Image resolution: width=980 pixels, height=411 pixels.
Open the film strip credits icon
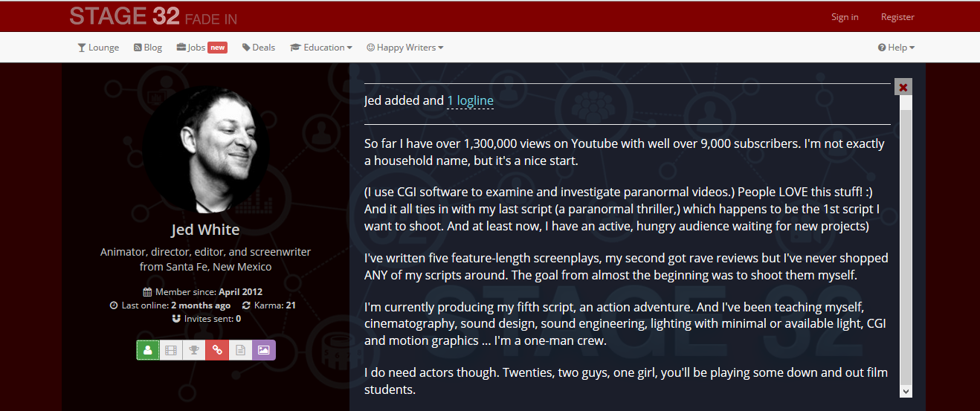coord(171,350)
